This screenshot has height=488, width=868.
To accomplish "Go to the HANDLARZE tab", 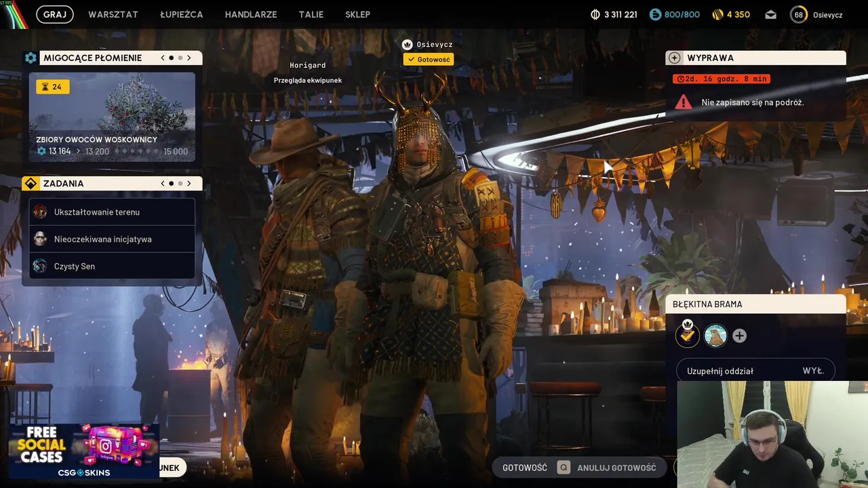I will [x=251, y=14].
